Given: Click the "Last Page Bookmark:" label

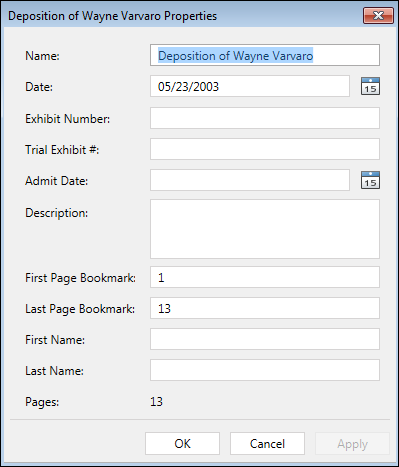Looking at the screenshot, I should tap(80, 309).
